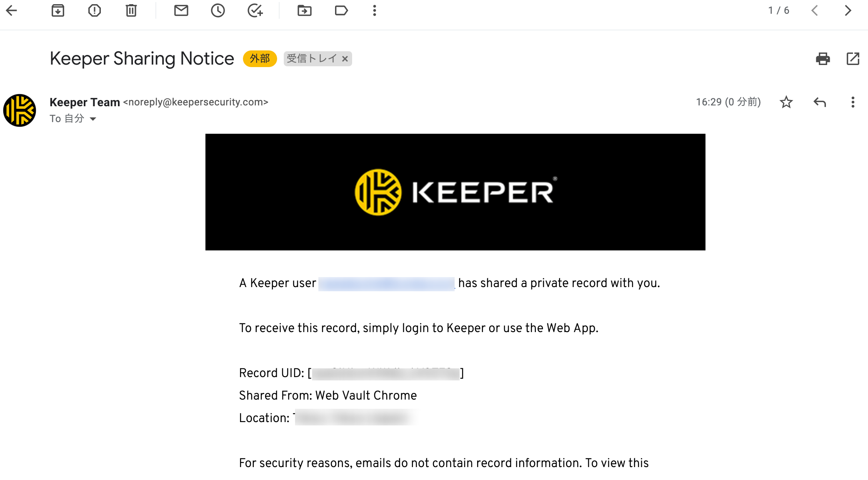Expand recipient details next to To 自分
Viewport: 868px width, 480px height.
tap(93, 119)
